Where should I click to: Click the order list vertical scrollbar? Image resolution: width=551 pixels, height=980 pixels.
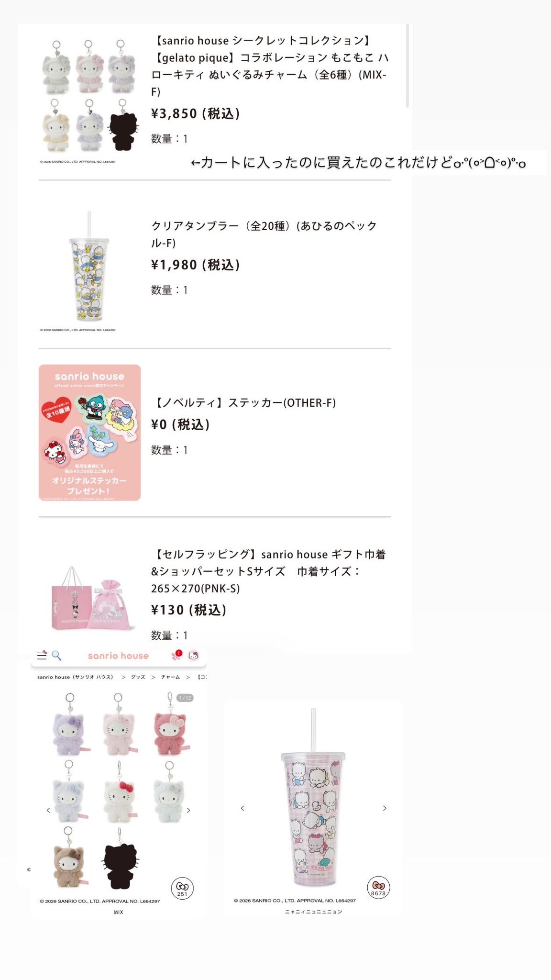(x=408, y=66)
